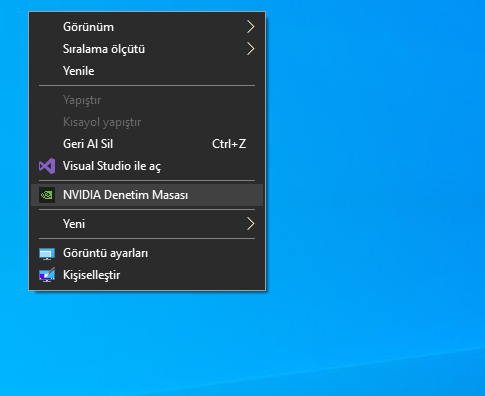Click the Ctrl+Z shortcut label

click(229, 144)
